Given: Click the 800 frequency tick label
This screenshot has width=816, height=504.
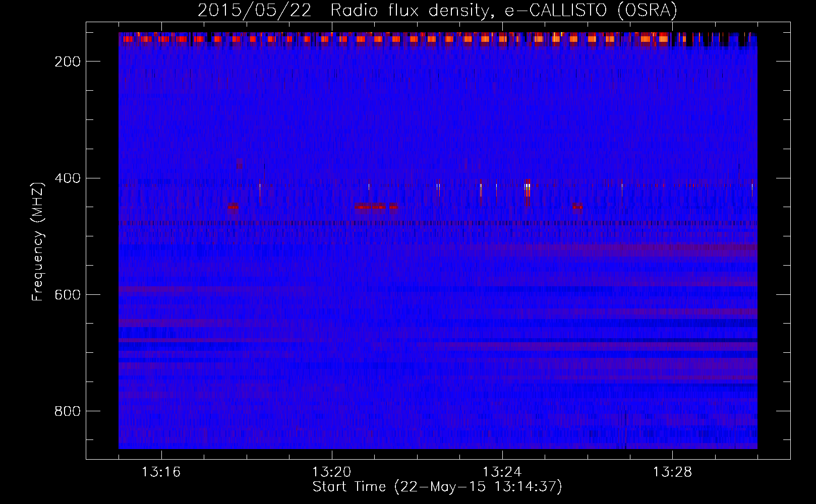Looking at the screenshot, I should [67, 411].
